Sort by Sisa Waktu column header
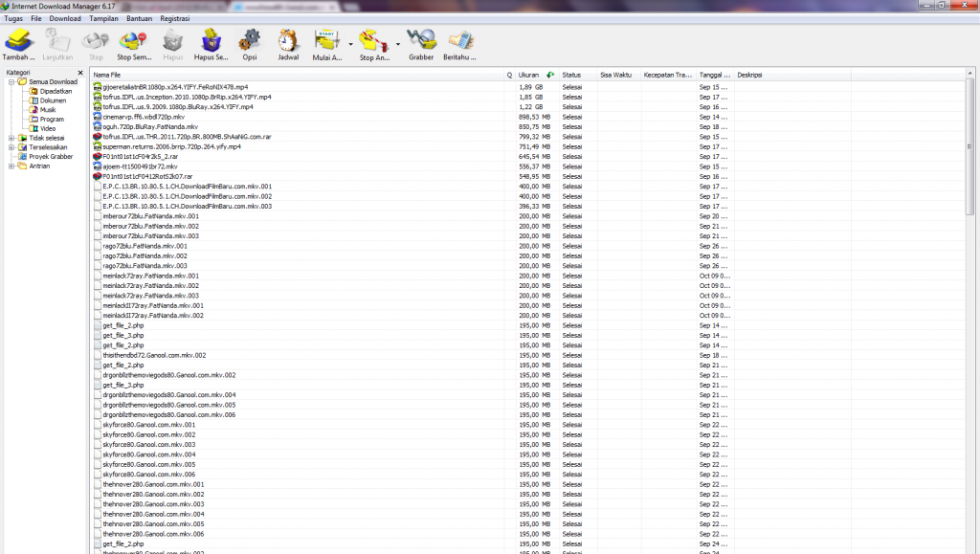 coord(619,75)
